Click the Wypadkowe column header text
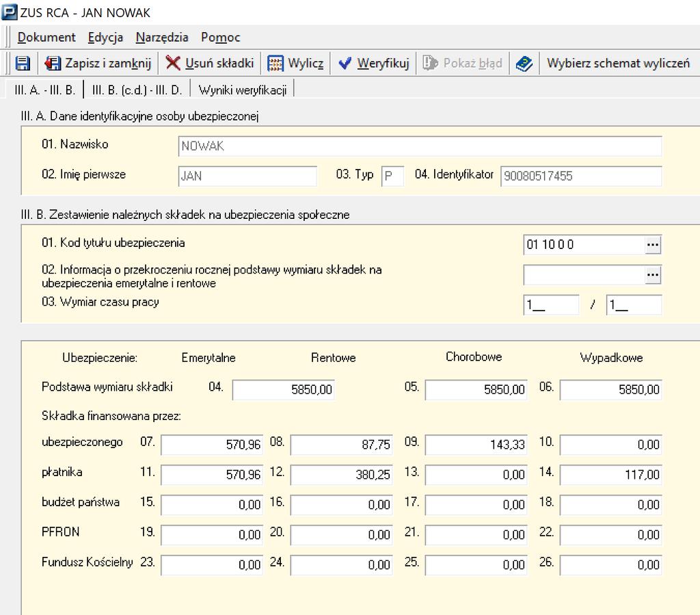Image resolution: width=700 pixels, height=615 pixels. [611, 358]
